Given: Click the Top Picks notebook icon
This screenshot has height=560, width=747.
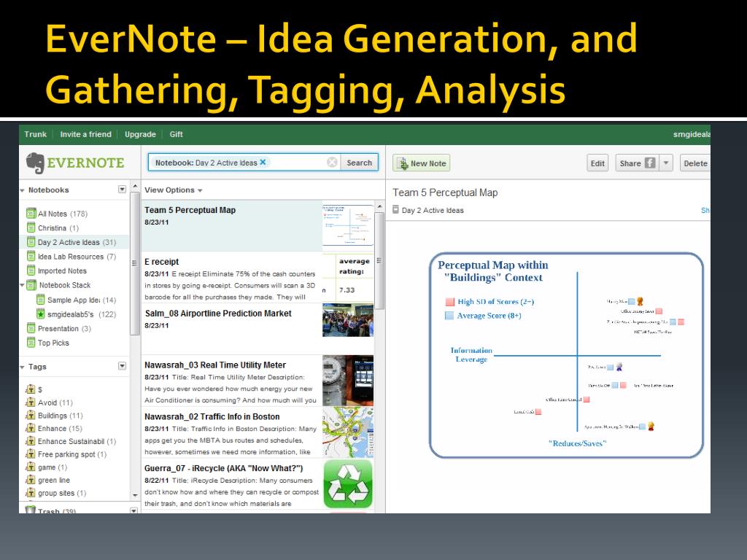Looking at the screenshot, I should [x=31, y=343].
